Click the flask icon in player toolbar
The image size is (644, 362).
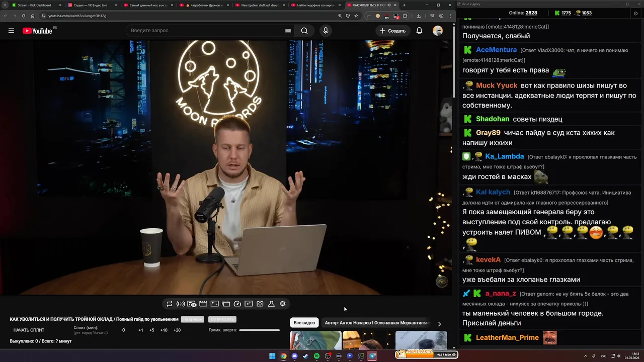[x=271, y=304]
